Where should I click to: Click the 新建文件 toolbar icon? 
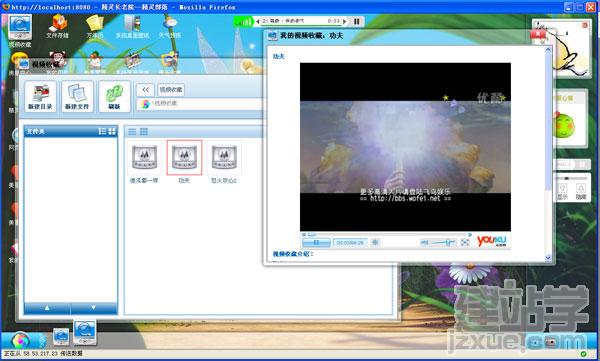pyautogui.click(x=77, y=96)
